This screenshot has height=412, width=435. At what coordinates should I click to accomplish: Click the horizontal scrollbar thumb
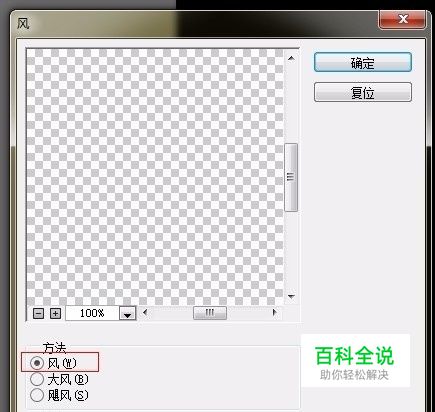(210, 313)
